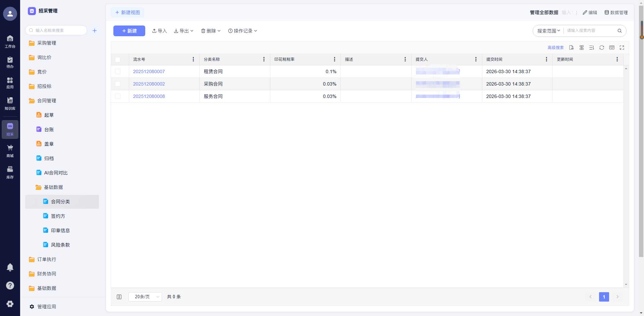Tick the checkbox for row 202512080007

(x=118, y=71)
